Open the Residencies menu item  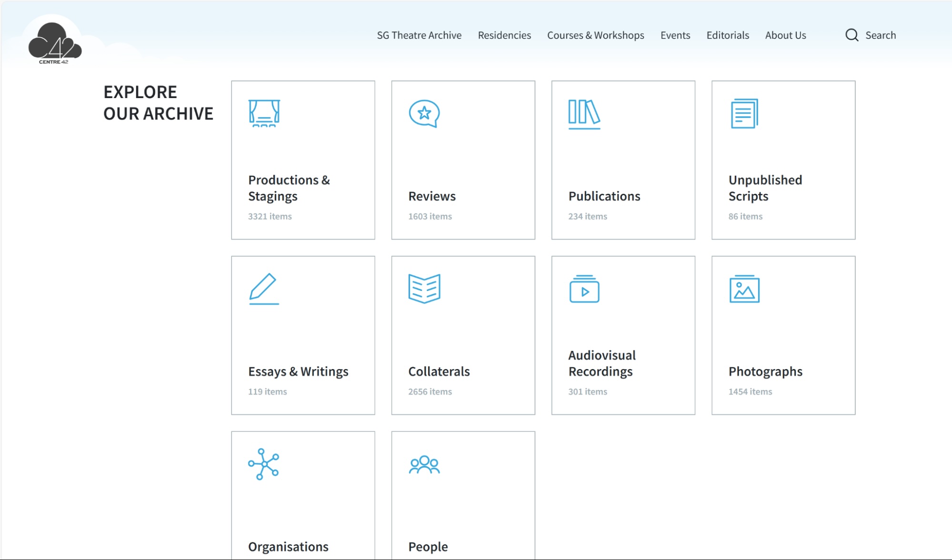coord(504,35)
